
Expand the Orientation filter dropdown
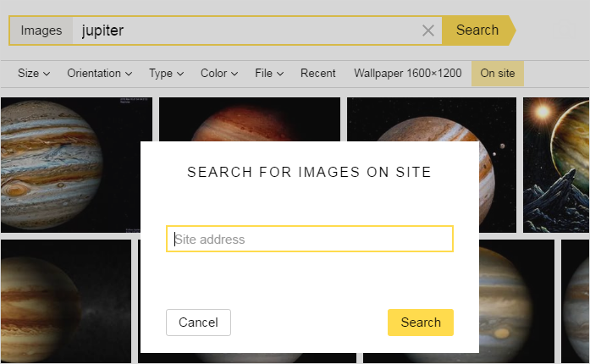(99, 73)
